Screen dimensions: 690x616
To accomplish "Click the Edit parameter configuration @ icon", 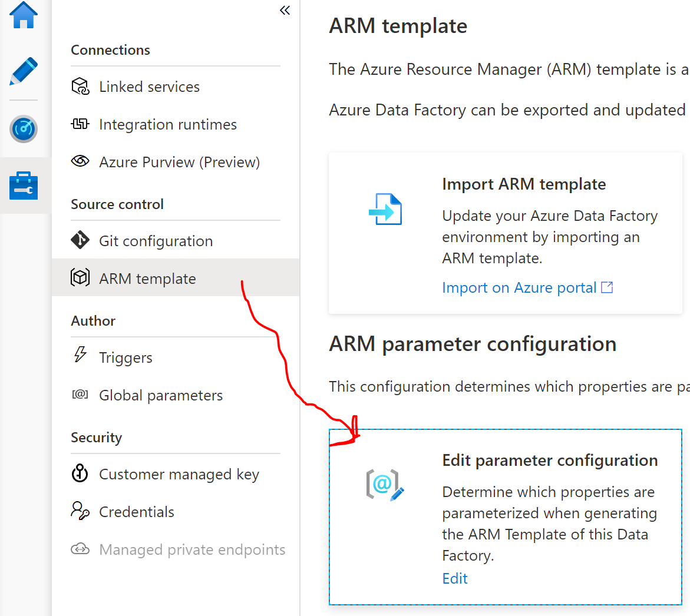I will click(385, 485).
